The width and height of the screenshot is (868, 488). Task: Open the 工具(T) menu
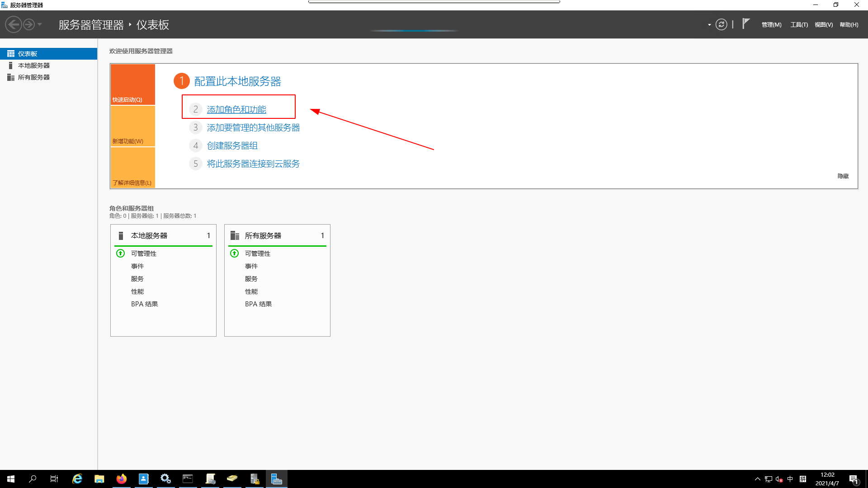coord(799,24)
